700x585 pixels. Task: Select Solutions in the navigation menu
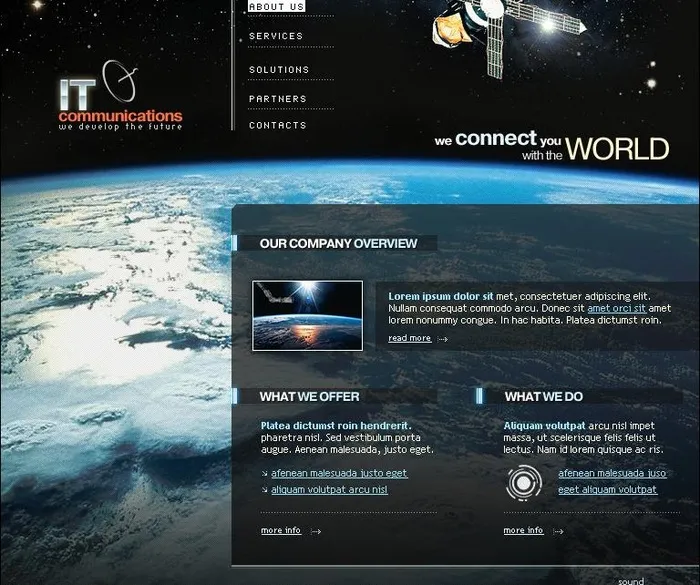click(x=279, y=70)
